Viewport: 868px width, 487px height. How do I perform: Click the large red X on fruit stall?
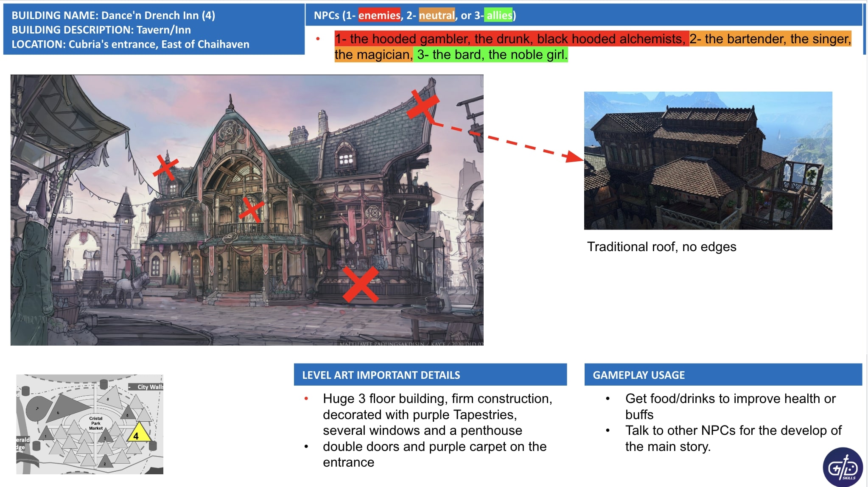click(360, 284)
